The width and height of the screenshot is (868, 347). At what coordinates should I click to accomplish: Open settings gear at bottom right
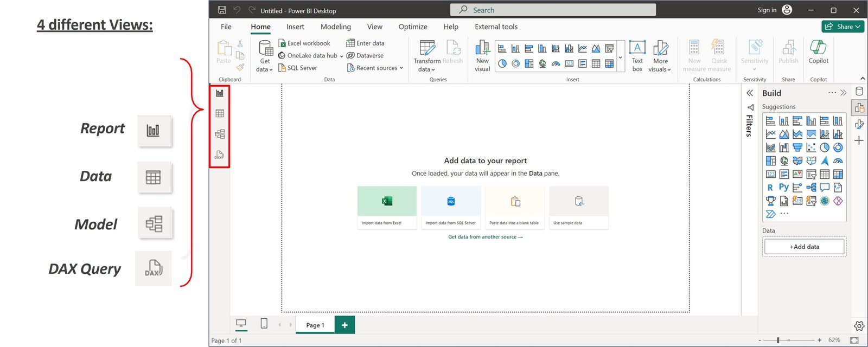[x=859, y=326]
